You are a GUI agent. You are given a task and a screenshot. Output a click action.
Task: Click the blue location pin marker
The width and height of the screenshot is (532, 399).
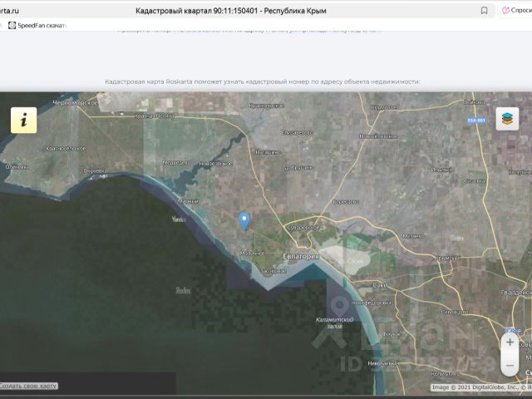coord(244,222)
